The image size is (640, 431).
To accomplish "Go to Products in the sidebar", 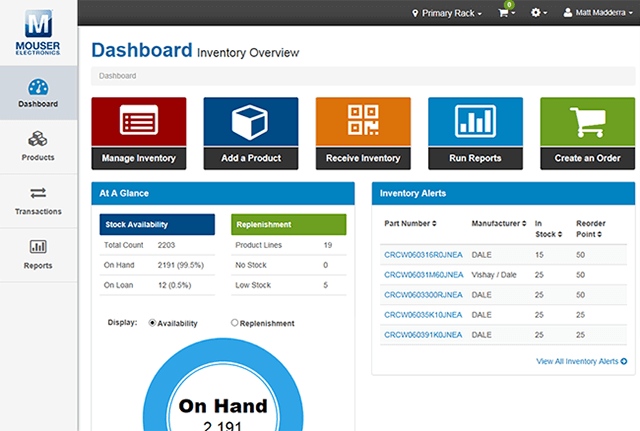I will (x=38, y=146).
